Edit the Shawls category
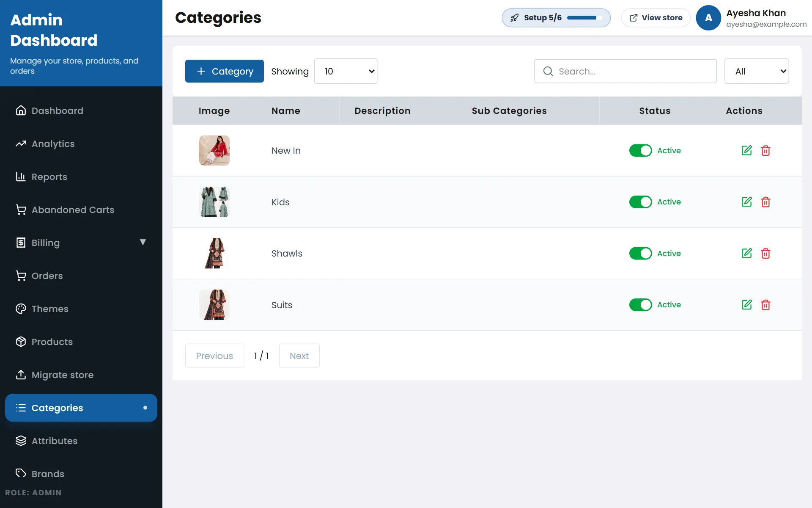This screenshot has height=508, width=812. (x=746, y=253)
